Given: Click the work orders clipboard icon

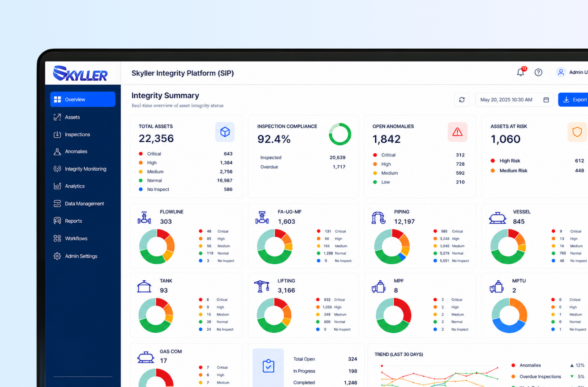Looking at the screenshot, I should click(269, 366).
